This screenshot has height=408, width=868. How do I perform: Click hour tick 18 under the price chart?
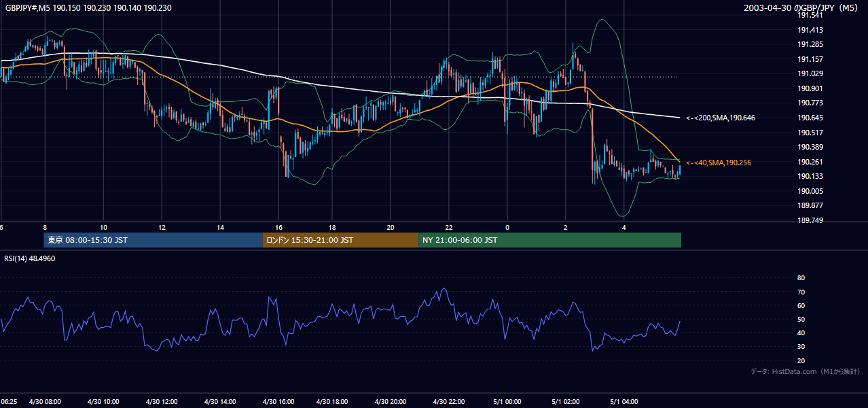(332, 226)
